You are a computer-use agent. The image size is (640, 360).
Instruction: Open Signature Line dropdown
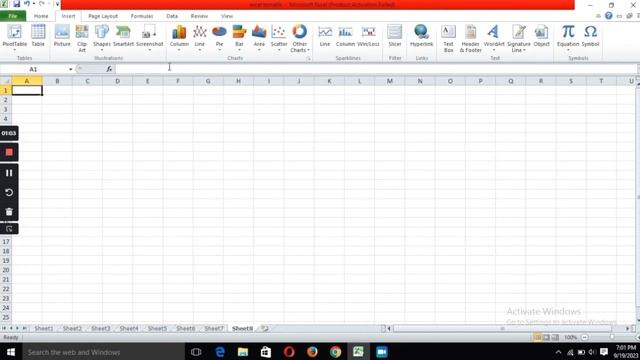pos(519,38)
